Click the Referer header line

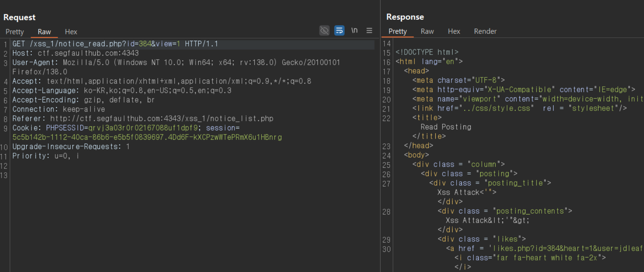coord(143,118)
